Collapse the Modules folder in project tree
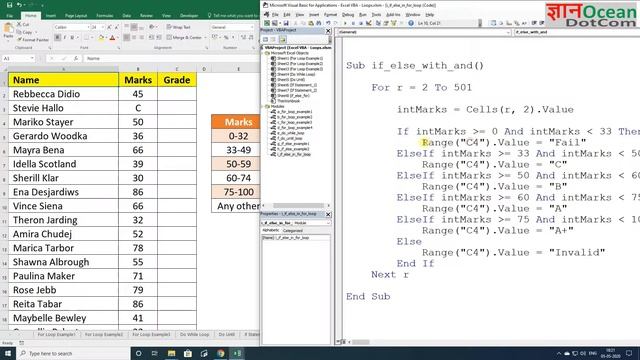640x360 pixels. 263,106
